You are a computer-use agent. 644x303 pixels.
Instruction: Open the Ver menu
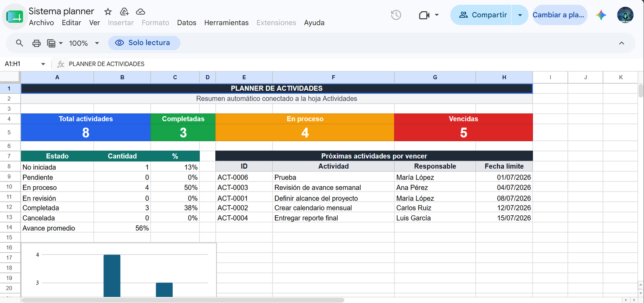95,23
